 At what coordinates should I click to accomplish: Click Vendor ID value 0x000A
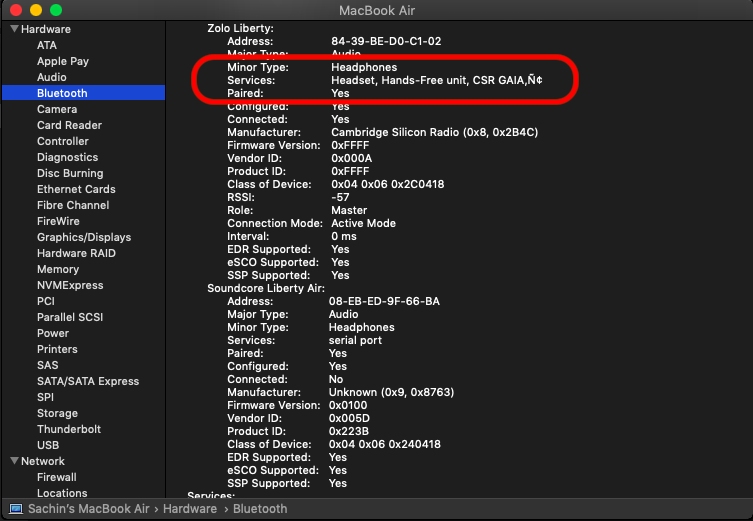point(352,158)
